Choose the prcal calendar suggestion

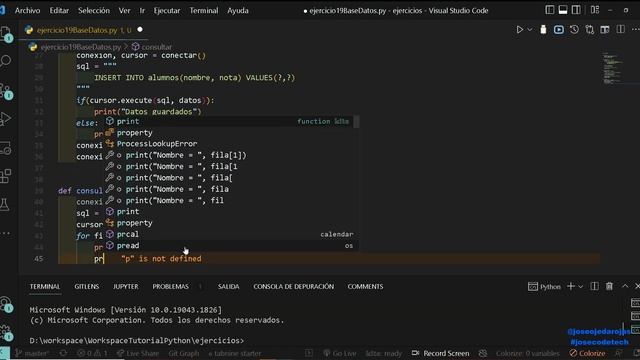click(x=231, y=234)
